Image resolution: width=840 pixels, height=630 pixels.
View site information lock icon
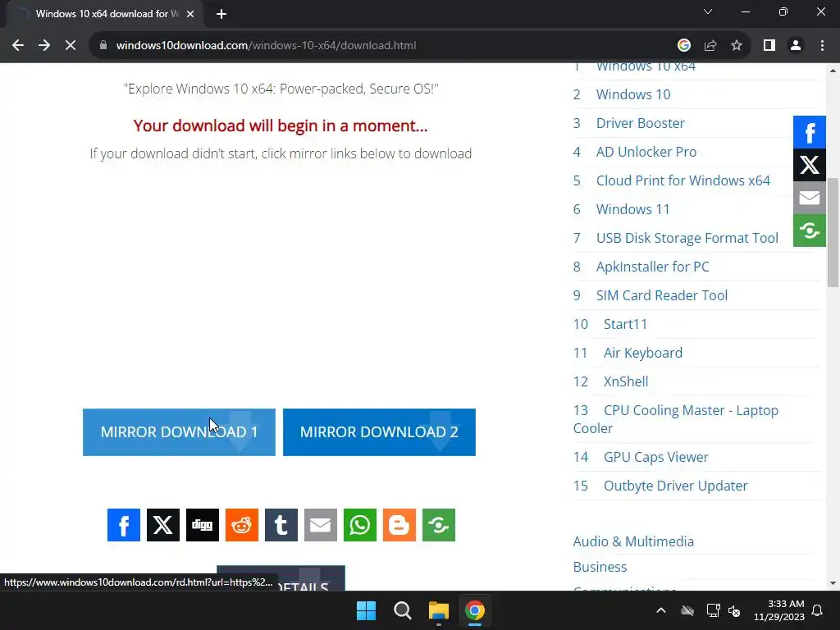coord(103,46)
